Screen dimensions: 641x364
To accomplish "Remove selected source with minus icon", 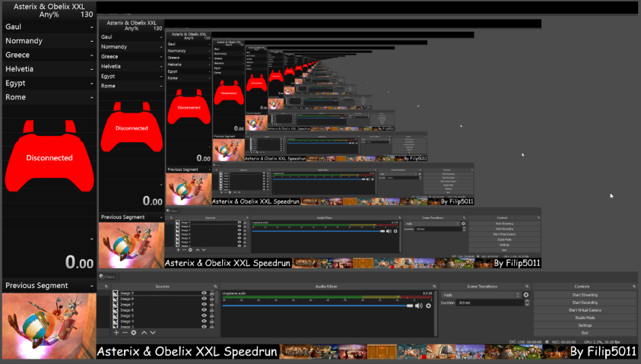I will (x=125, y=333).
